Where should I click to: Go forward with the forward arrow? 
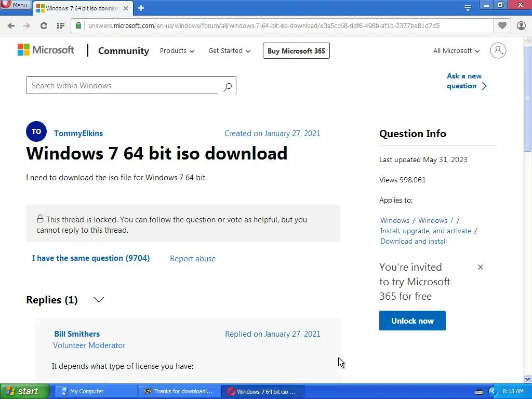point(27,25)
